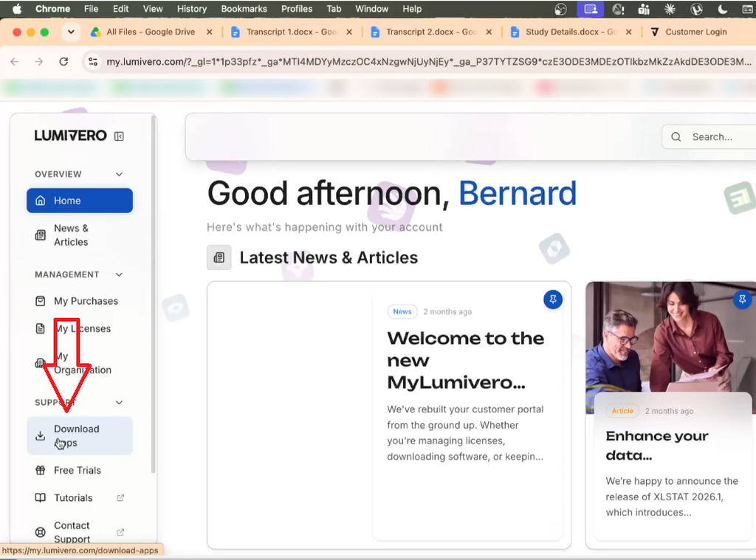Switch to Study Details.docx tab

pos(571,32)
